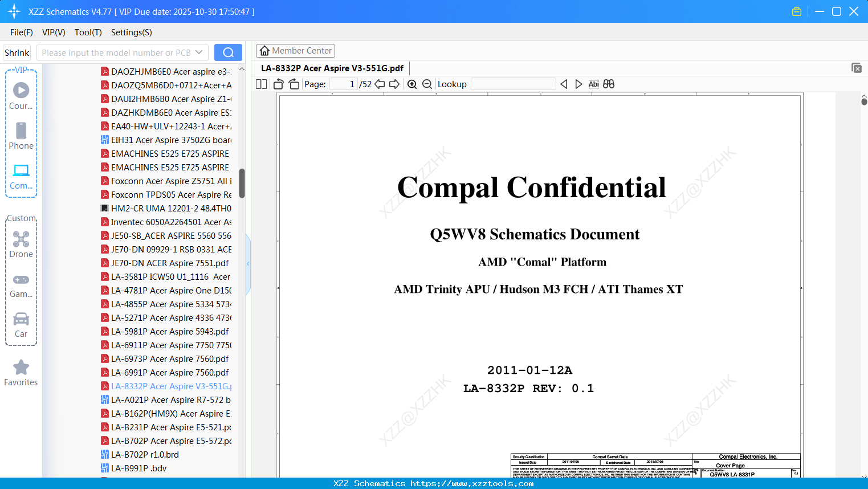
Task: Select the Car sidebar category
Action: click(21, 325)
